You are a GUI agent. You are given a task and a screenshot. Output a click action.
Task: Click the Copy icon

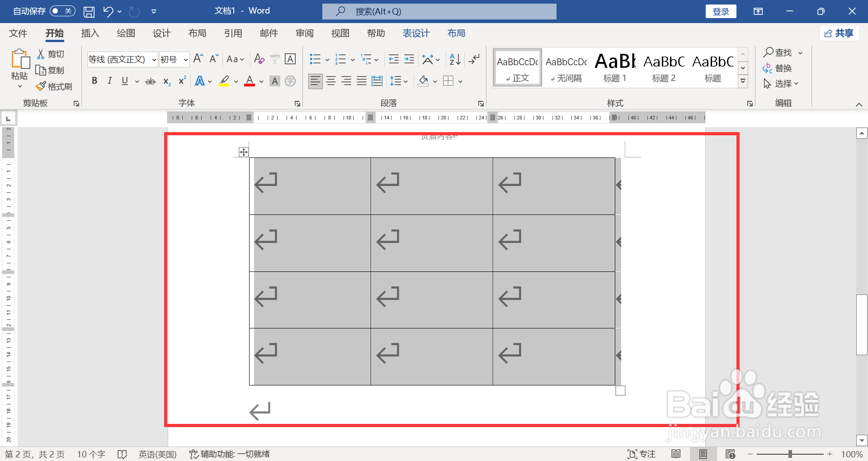pyautogui.click(x=41, y=70)
